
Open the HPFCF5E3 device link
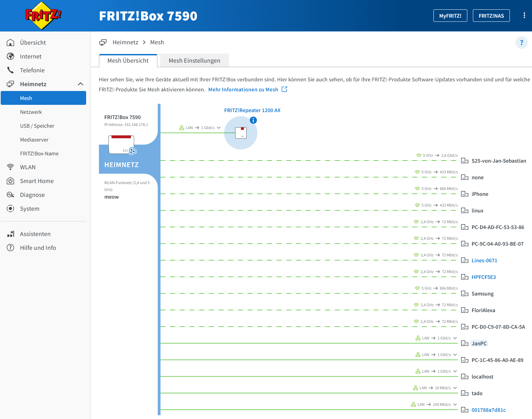point(484,277)
